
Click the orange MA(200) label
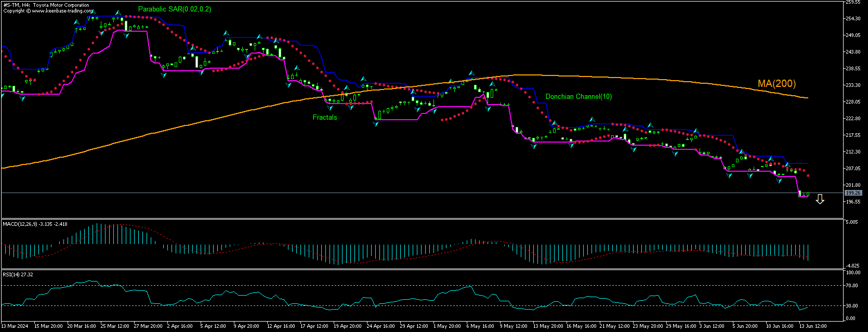pyautogui.click(x=777, y=84)
